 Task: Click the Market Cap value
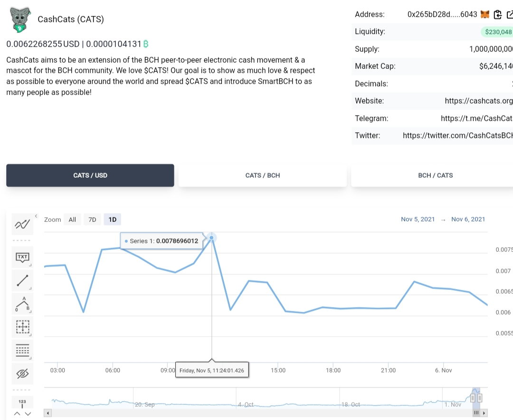(x=496, y=66)
